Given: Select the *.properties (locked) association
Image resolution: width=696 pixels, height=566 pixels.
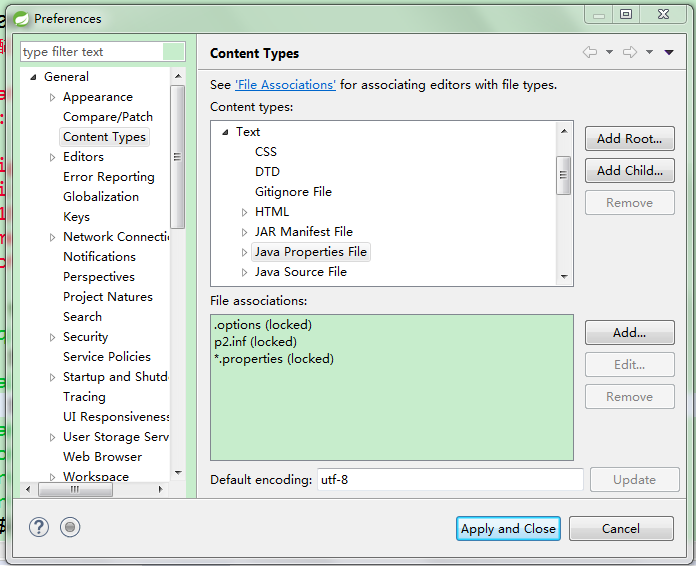Looking at the screenshot, I should pyautogui.click(x=273, y=359).
